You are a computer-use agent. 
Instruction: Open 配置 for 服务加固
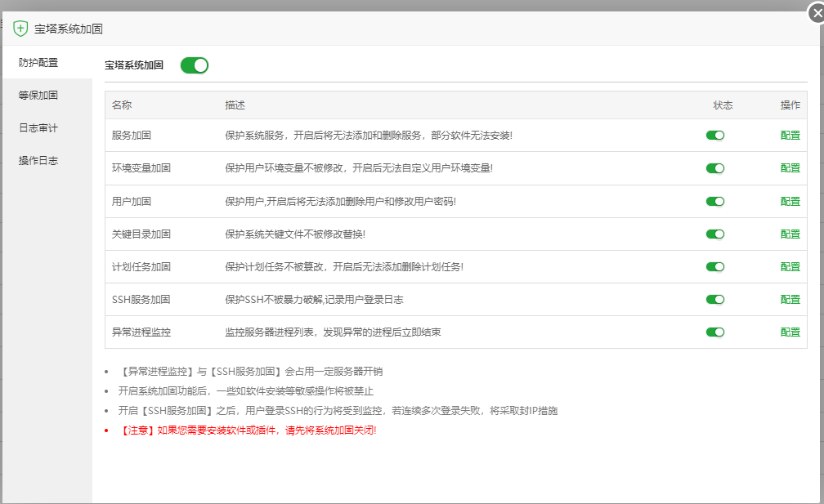pyautogui.click(x=790, y=136)
